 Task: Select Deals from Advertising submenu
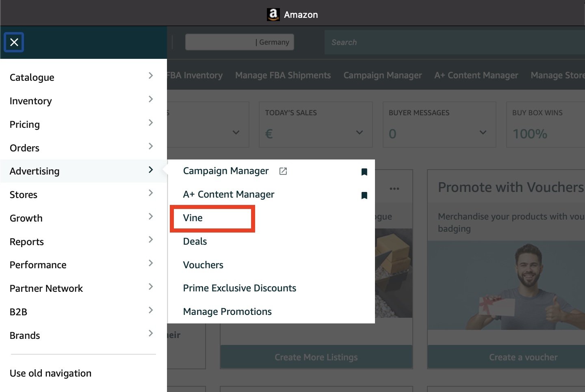[x=195, y=241]
